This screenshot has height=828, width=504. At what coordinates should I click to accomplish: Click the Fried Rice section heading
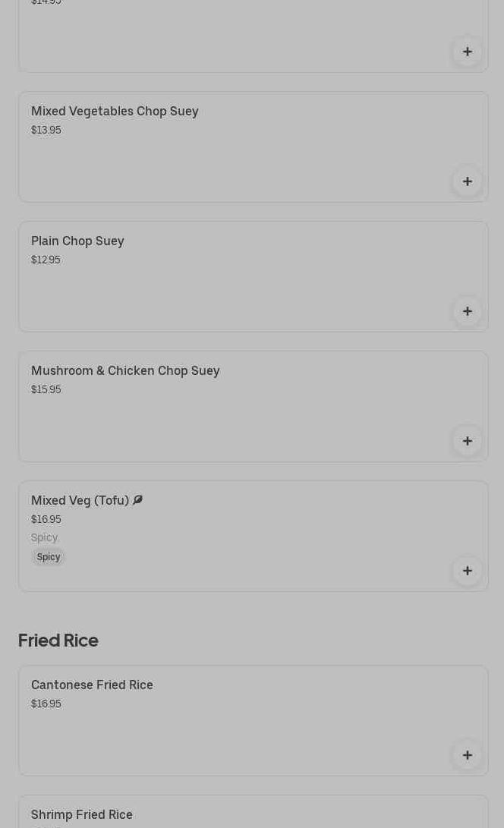coord(58,641)
